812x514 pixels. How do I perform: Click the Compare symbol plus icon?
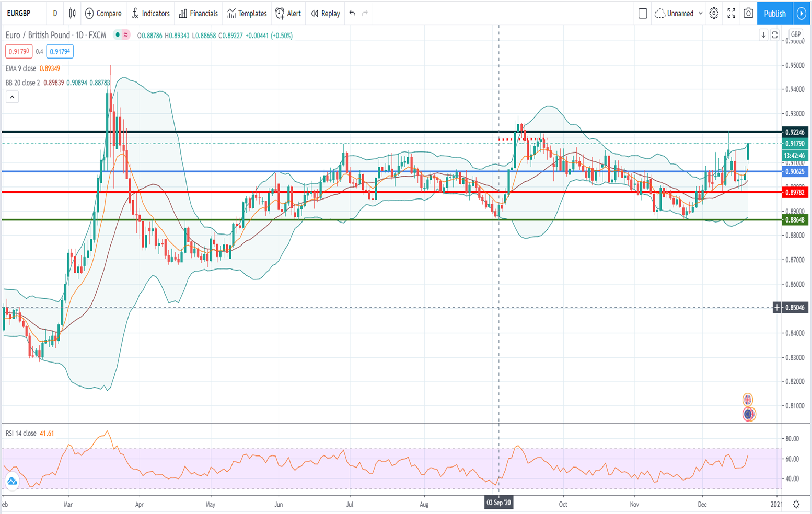click(89, 14)
